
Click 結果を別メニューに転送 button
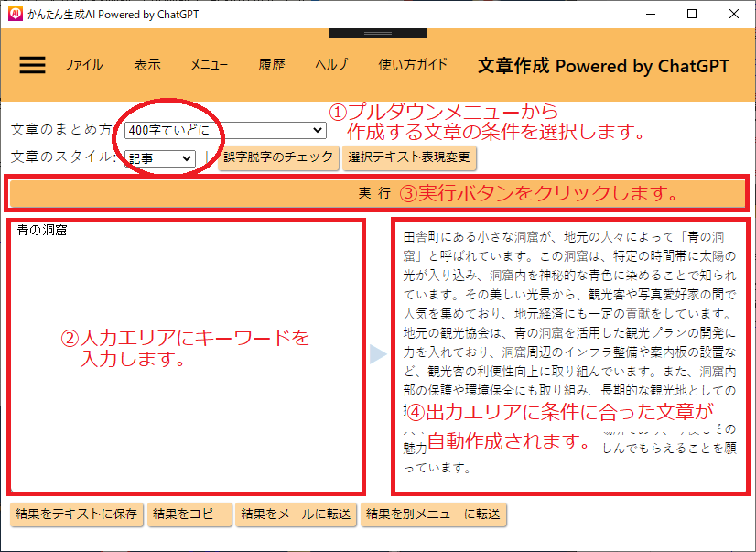point(433,514)
